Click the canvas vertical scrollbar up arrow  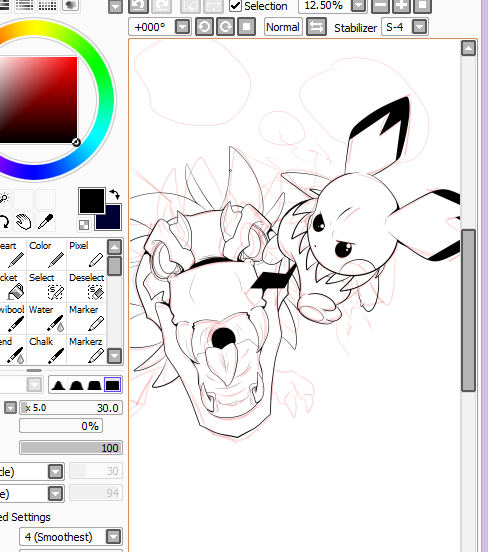[x=468, y=48]
